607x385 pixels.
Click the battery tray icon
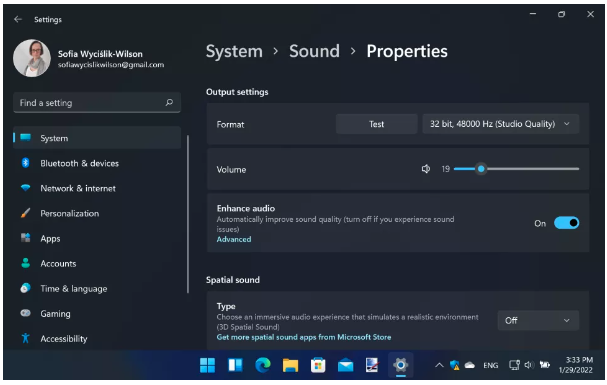click(545, 365)
